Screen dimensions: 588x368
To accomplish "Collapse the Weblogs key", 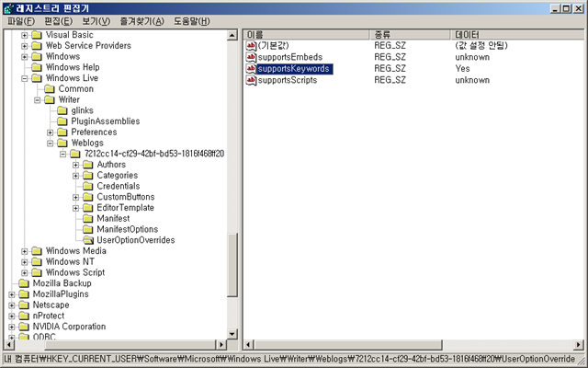I will (50, 144).
